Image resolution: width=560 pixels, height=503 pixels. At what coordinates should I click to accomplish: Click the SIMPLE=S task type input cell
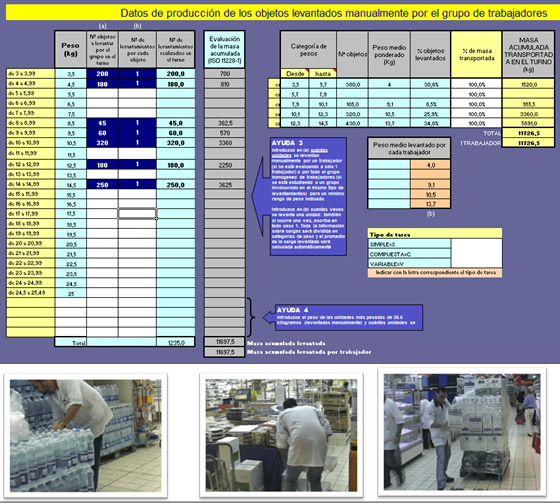pyautogui.click(x=476, y=244)
